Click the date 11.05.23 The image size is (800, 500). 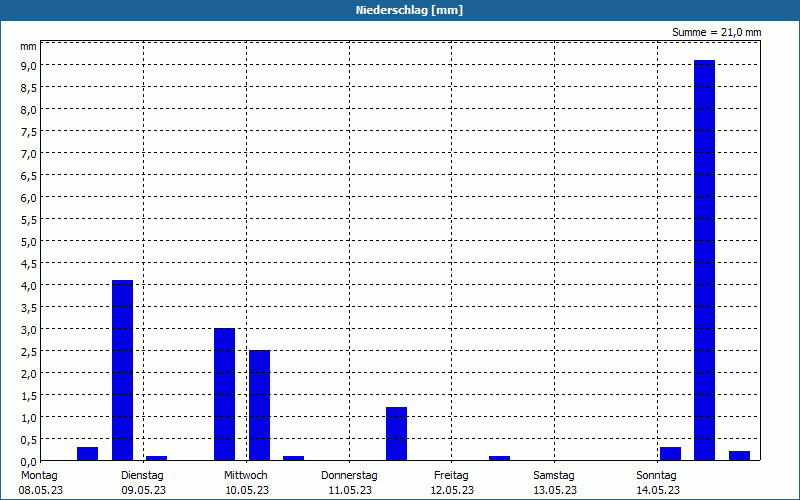[350, 490]
